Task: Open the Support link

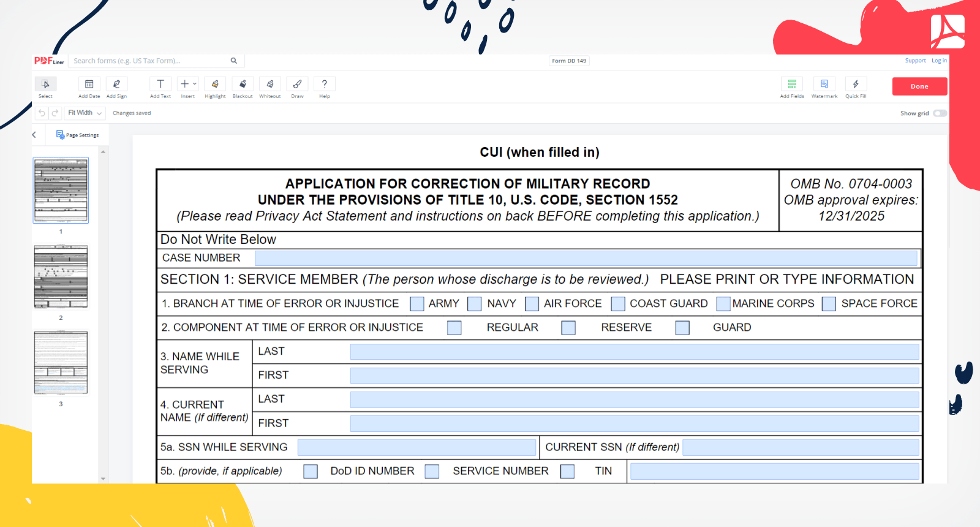Action: pyautogui.click(x=915, y=61)
